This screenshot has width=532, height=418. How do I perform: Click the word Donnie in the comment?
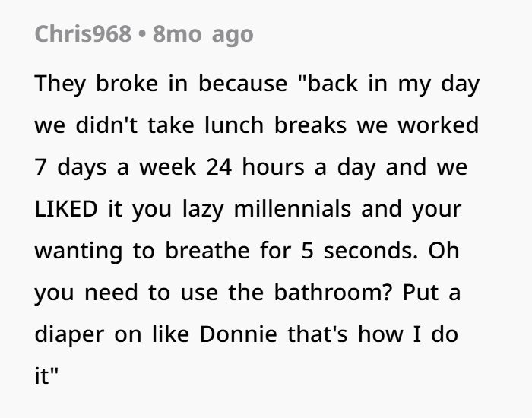click(238, 334)
